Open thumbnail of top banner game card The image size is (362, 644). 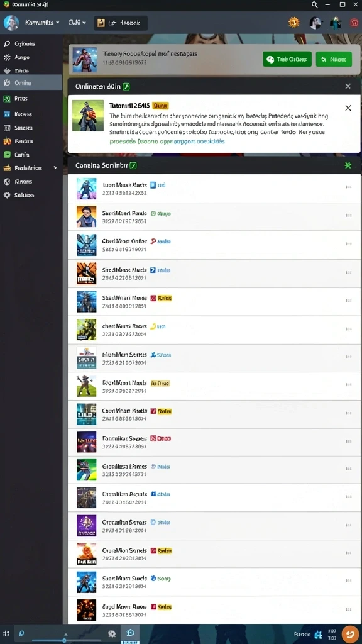tap(85, 60)
